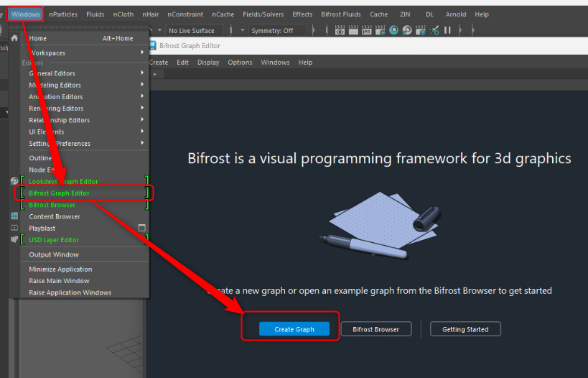This screenshot has width=588, height=378.
Task: Click the Playblast film icon
Action: (14, 228)
